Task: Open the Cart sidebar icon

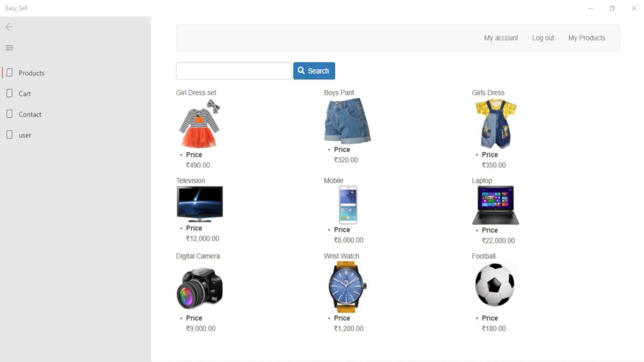Action: pyautogui.click(x=9, y=93)
